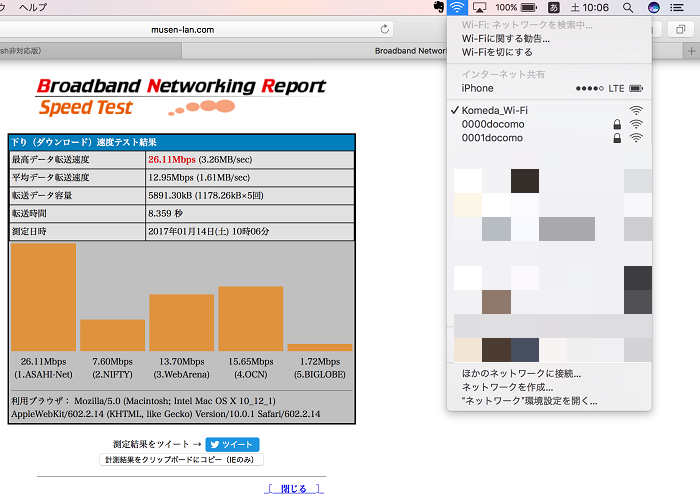Switch to the left Safari tab
This screenshot has height=500, width=700.
click(91, 51)
